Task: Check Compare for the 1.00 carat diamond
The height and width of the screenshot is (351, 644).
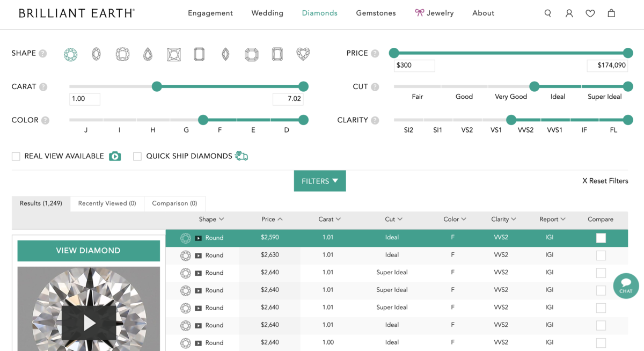Action: pos(601,343)
